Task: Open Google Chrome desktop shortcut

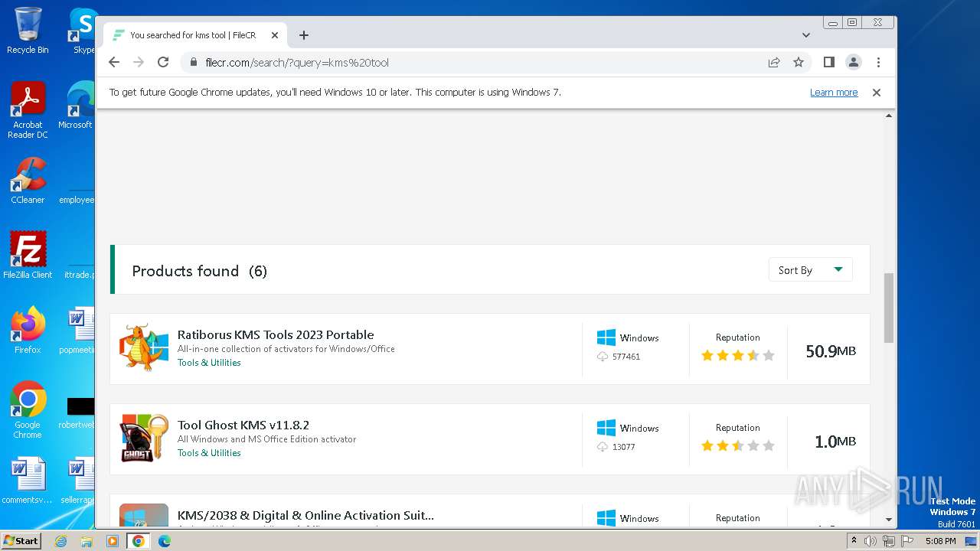Action: coord(28,410)
